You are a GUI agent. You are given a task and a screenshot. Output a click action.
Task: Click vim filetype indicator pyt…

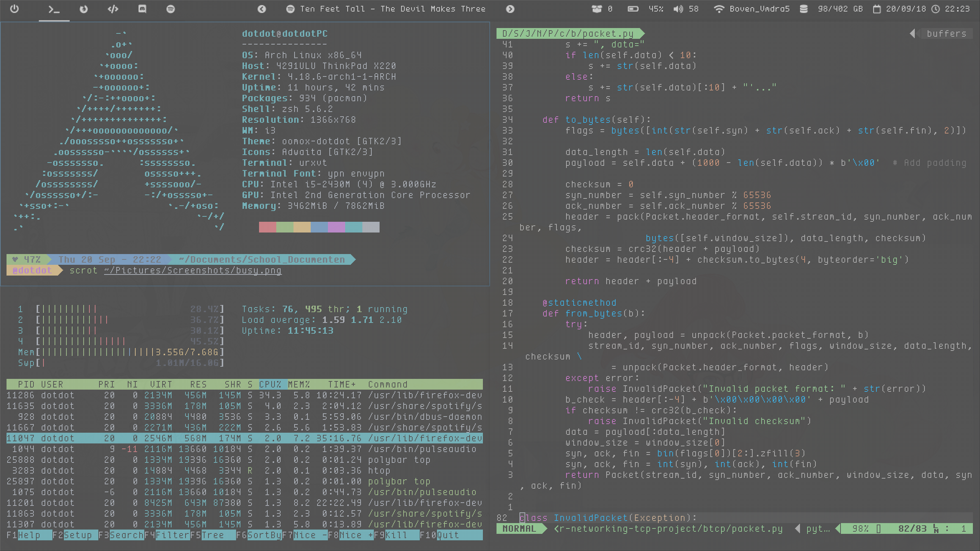[x=818, y=529]
